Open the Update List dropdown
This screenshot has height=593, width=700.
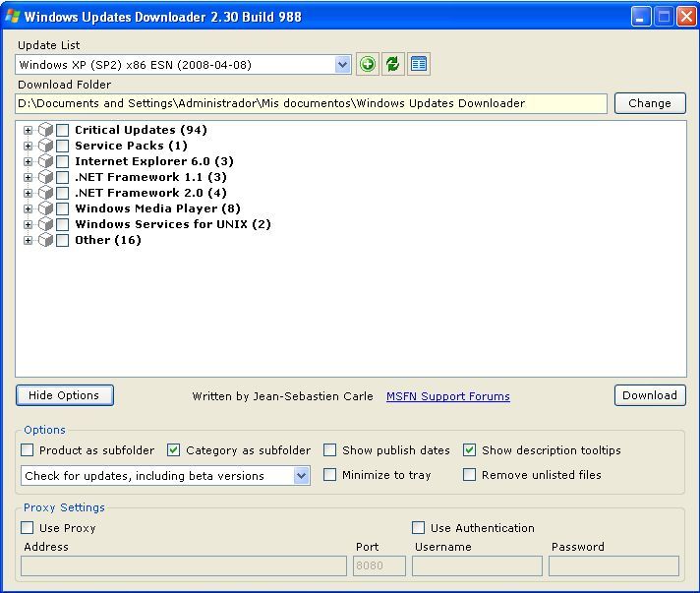click(342, 65)
